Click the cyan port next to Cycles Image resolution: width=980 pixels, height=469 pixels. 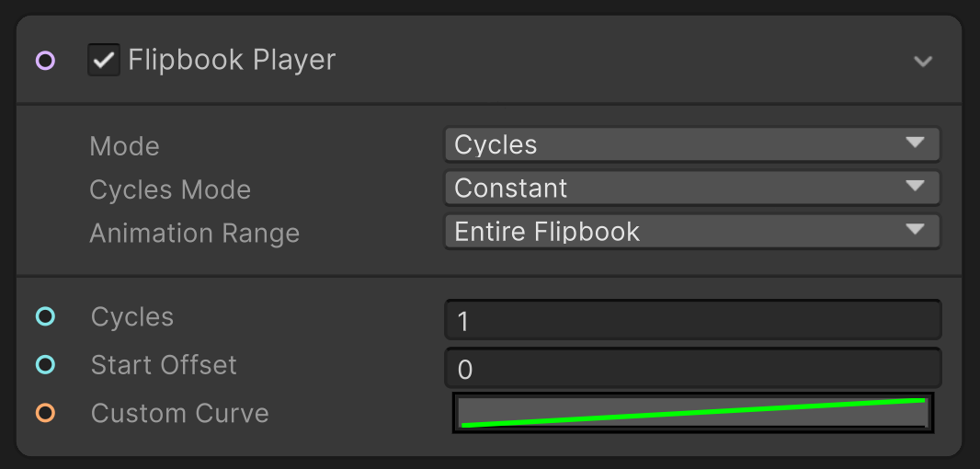(45, 317)
